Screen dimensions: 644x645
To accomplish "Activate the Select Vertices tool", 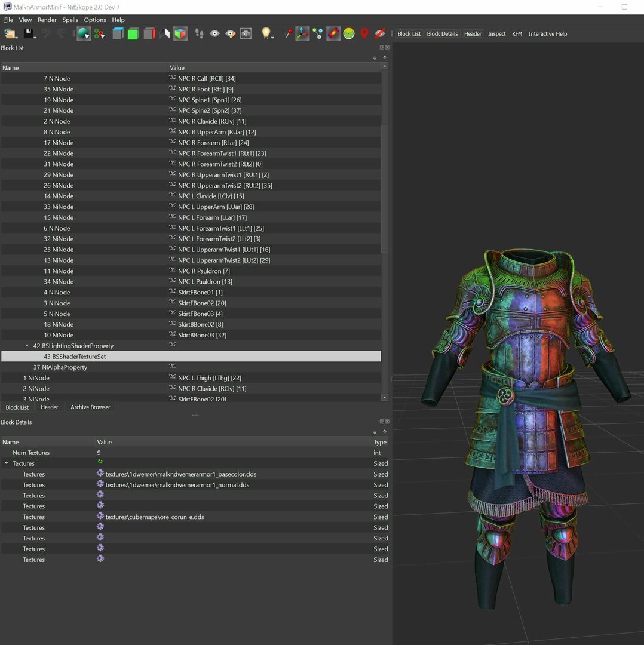I will [x=99, y=33].
